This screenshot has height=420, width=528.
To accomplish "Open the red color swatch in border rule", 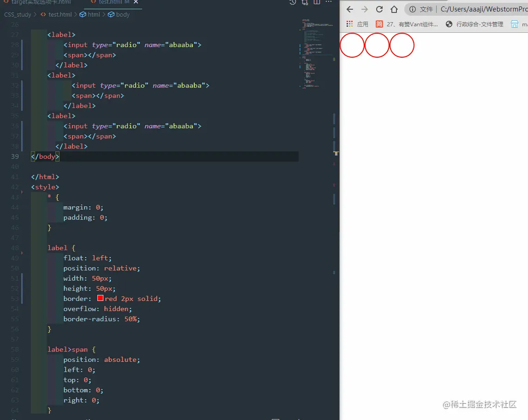I will 100,298.
